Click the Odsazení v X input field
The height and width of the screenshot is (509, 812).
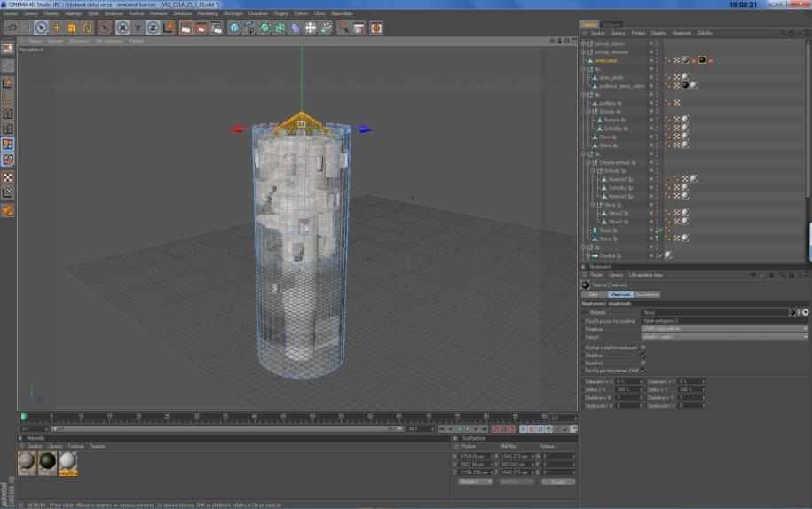click(628, 381)
